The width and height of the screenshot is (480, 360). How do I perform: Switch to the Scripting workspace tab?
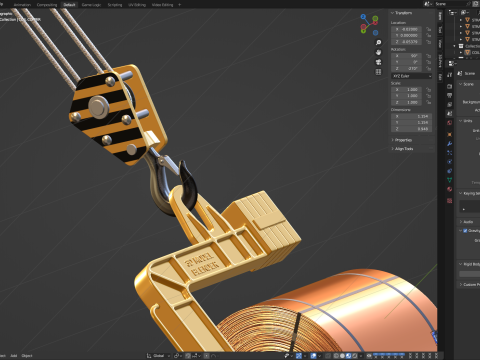tap(115, 5)
